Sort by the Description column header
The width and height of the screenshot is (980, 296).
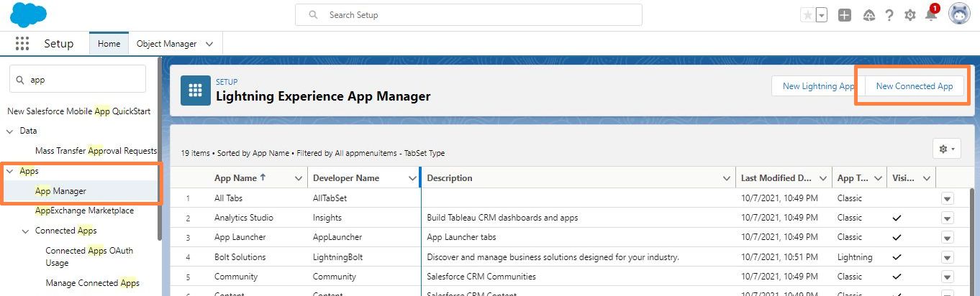pos(450,178)
